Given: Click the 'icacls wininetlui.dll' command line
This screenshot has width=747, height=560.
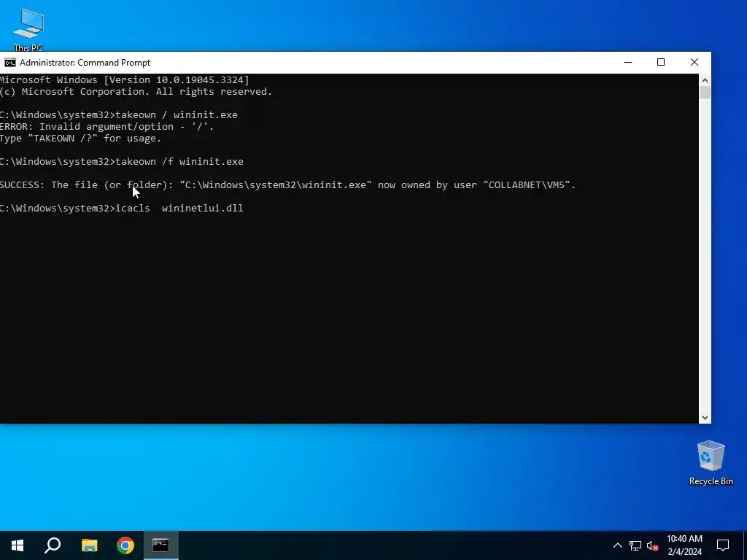Looking at the screenshot, I should pyautogui.click(x=122, y=208).
